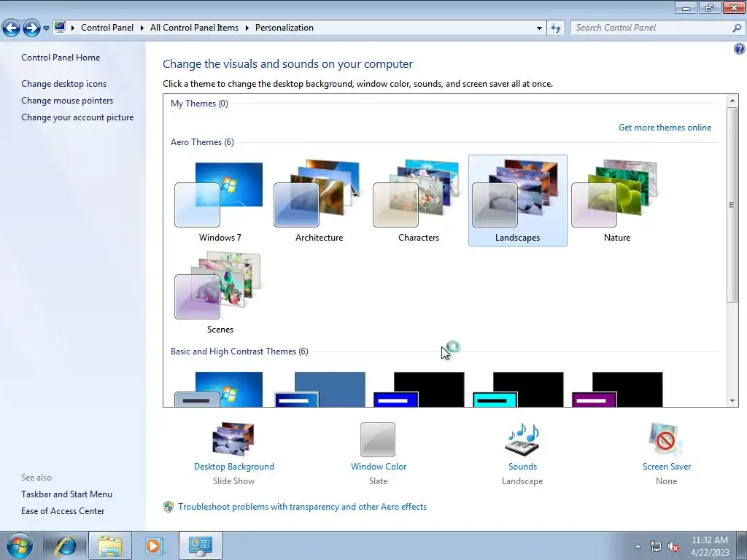Open Troubleshoot problems with transparency link
This screenshot has height=560, width=747.
[x=302, y=507]
